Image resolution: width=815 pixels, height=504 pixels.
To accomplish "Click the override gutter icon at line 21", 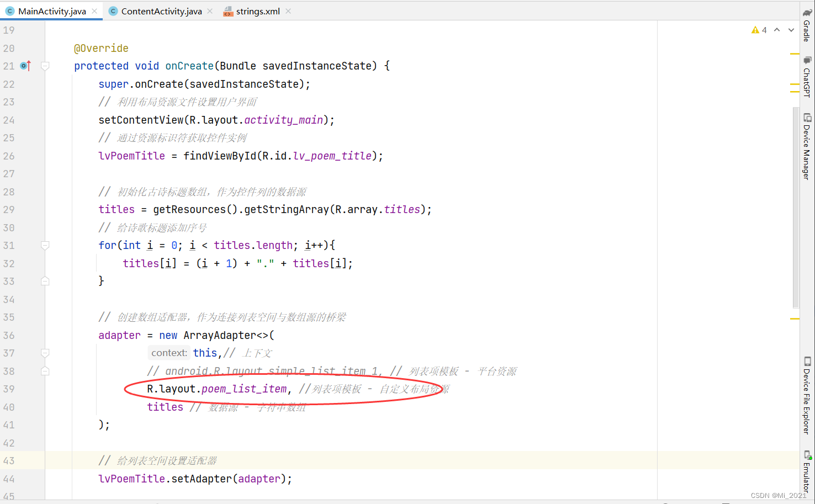I will click(x=25, y=66).
